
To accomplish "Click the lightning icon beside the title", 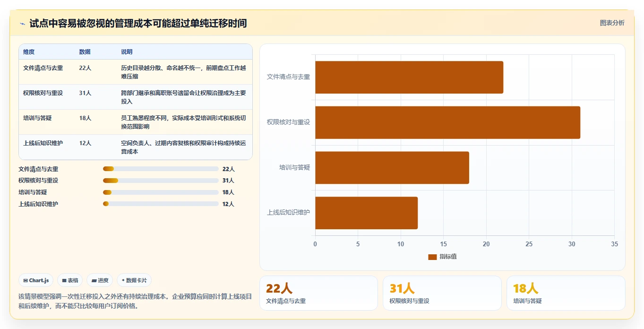I will point(23,24).
